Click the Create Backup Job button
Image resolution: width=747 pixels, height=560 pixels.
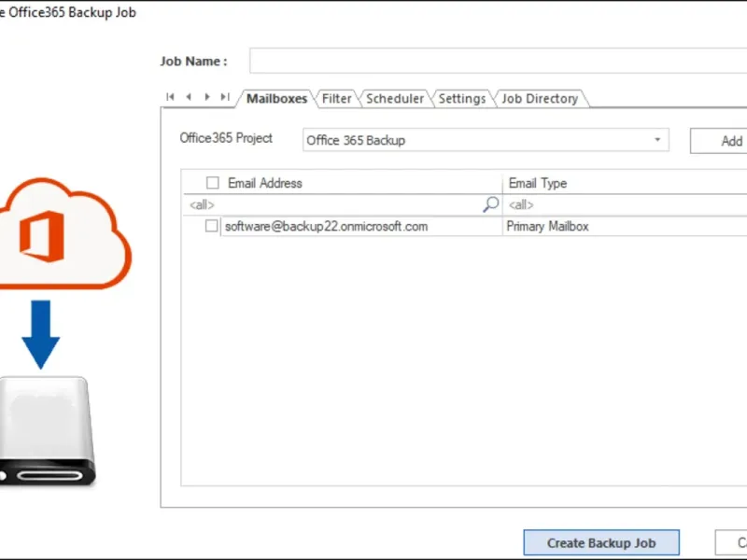pos(601,543)
